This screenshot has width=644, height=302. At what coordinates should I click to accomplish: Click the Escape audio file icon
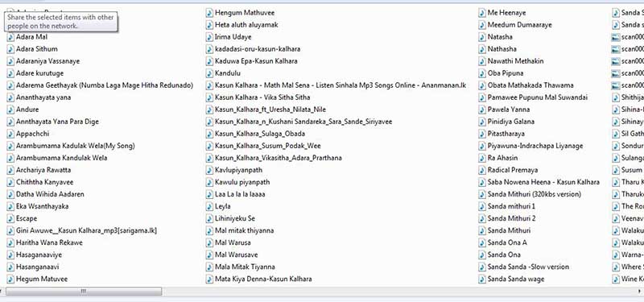coord(10,218)
